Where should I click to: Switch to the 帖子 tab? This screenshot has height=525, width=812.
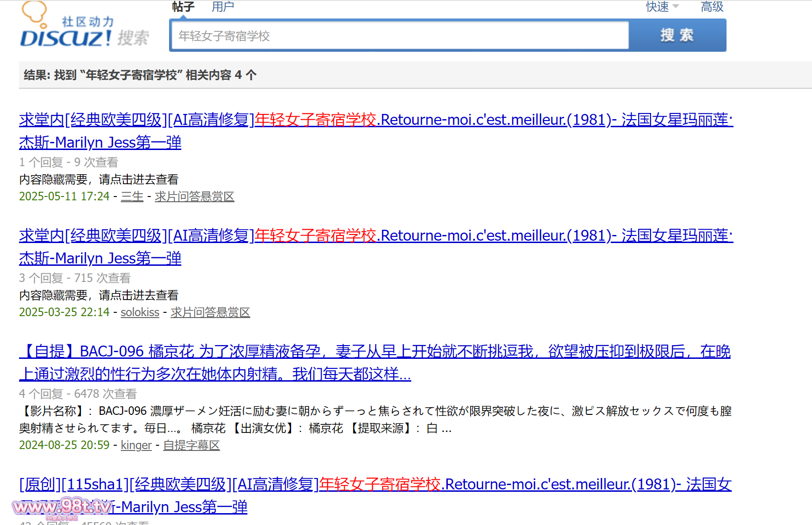tap(183, 7)
